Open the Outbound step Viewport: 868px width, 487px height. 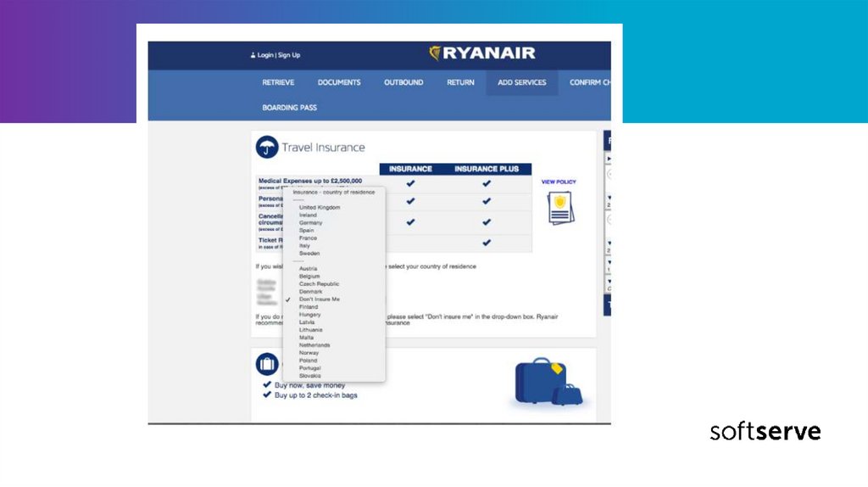tap(403, 82)
